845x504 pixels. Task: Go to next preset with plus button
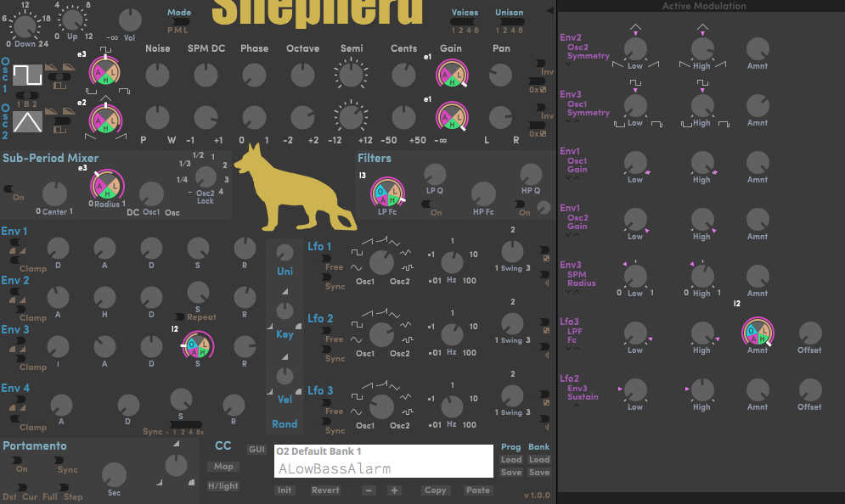(x=395, y=490)
